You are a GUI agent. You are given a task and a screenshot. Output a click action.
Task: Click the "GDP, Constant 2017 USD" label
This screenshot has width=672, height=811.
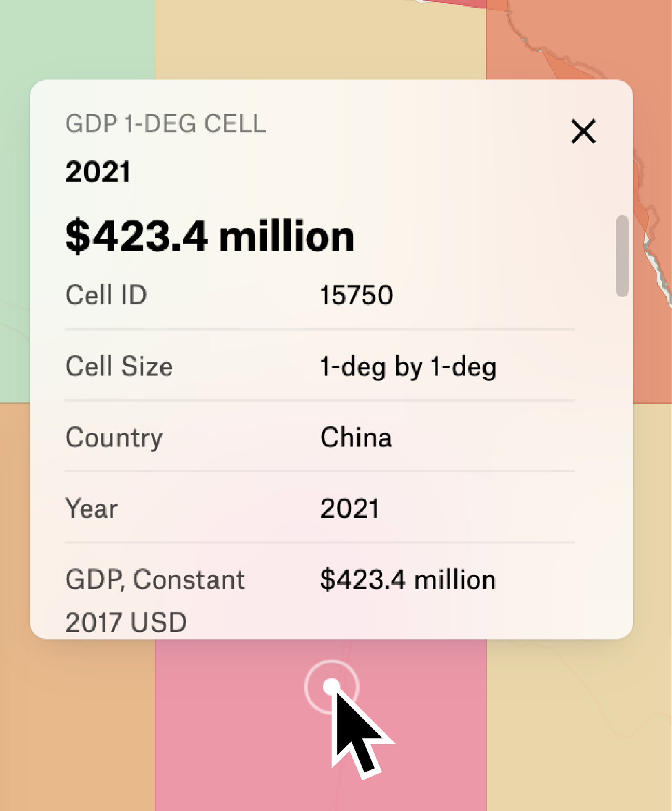click(155, 600)
